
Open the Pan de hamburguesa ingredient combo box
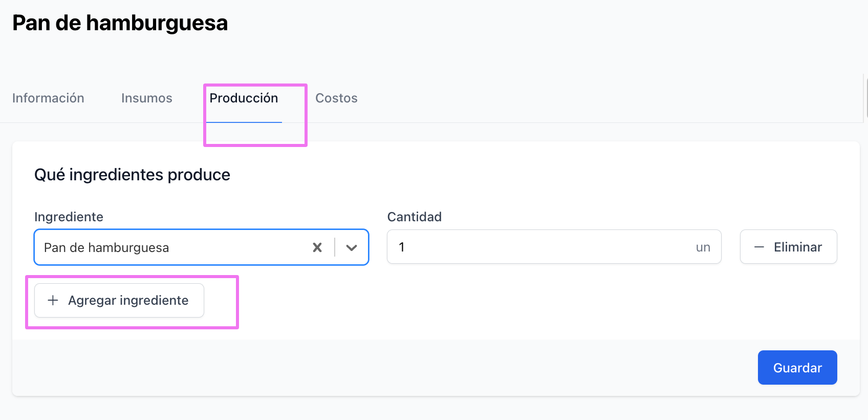click(201, 247)
